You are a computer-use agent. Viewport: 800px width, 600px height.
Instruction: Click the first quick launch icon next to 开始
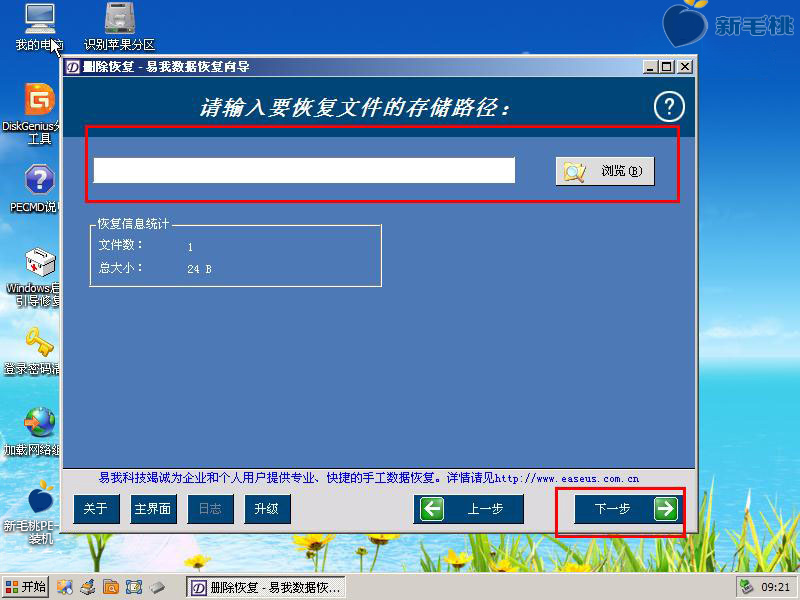coord(64,587)
